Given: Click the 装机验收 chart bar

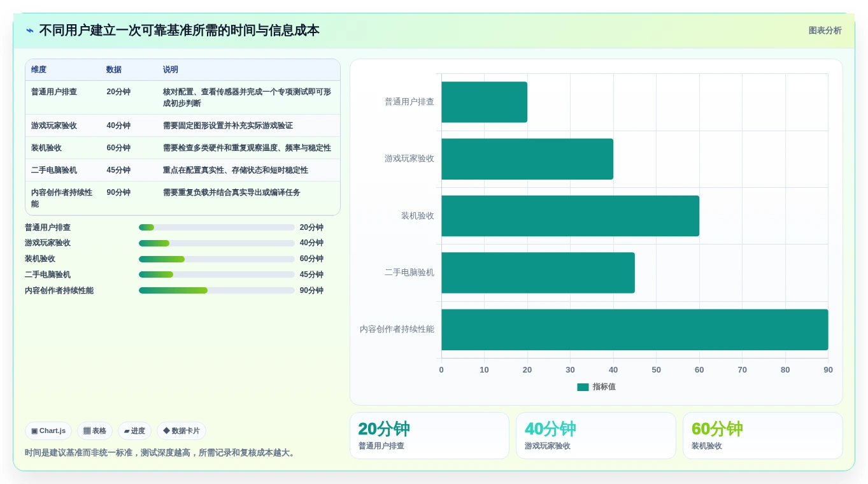Looking at the screenshot, I should [x=570, y=216].
